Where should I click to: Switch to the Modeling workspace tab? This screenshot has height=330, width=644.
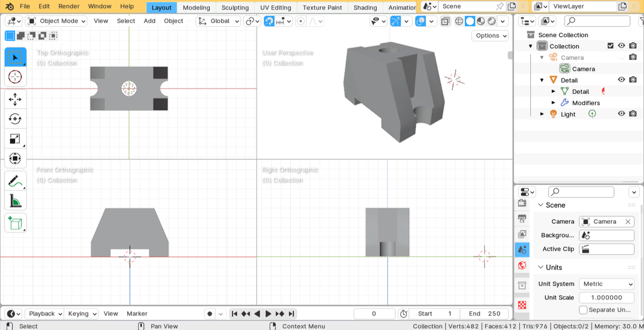196,8
